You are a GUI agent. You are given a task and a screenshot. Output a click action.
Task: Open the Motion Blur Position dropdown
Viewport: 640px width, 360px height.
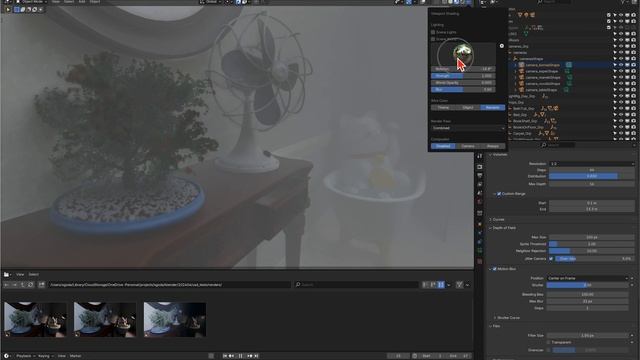pyautogui.click(x=587, y=278)
